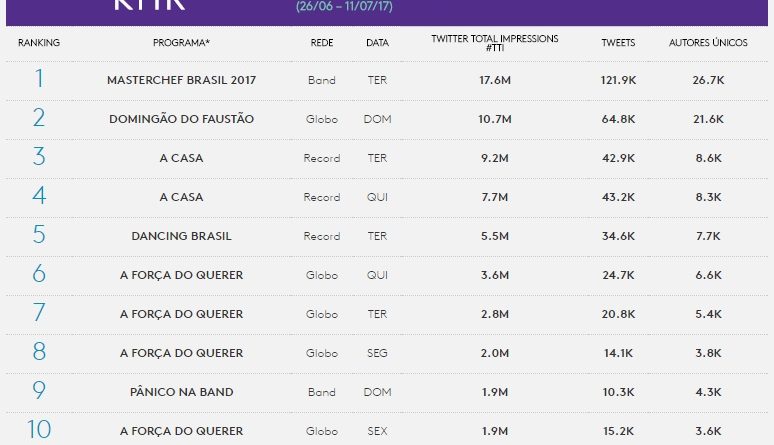Click ranking number 1
The height and width of the screenshot is (445, 774).
click(39, 79)
